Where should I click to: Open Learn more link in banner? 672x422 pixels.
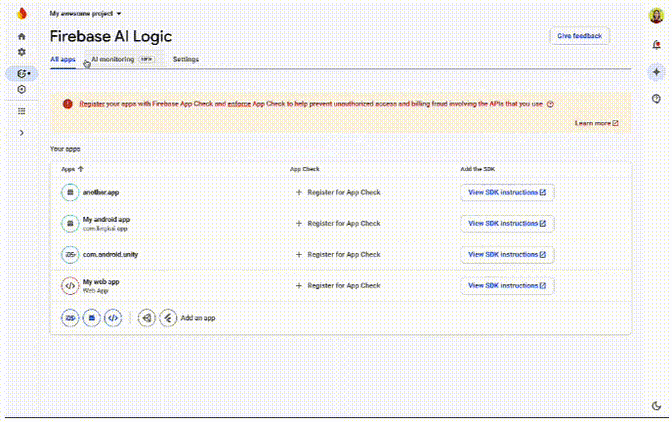click(597, 123)
